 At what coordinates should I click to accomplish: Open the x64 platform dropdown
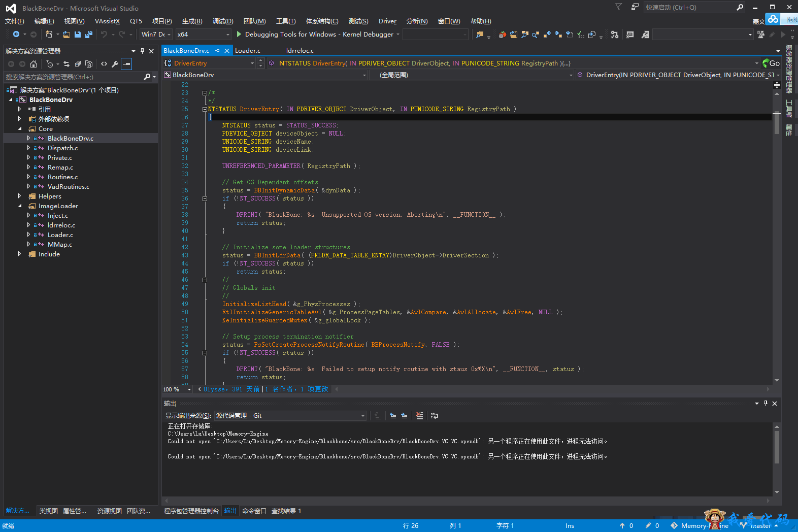pos(227,35)
